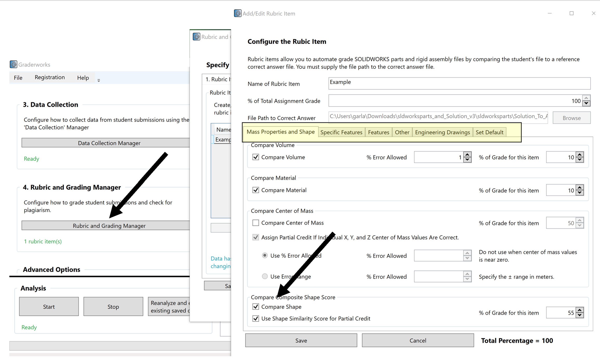Increase Compare Shape grade percentage

(580, 310)
